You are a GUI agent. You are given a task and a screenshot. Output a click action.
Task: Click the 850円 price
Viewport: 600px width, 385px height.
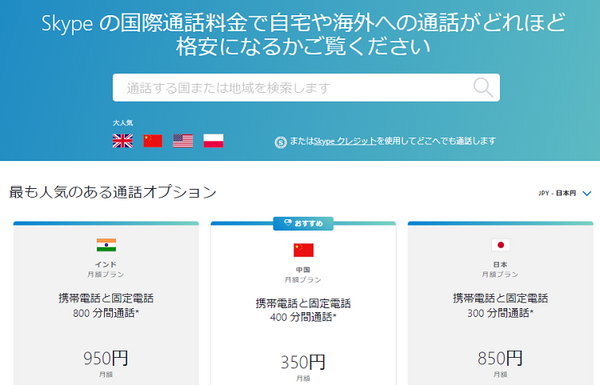(x=500, y=358)
